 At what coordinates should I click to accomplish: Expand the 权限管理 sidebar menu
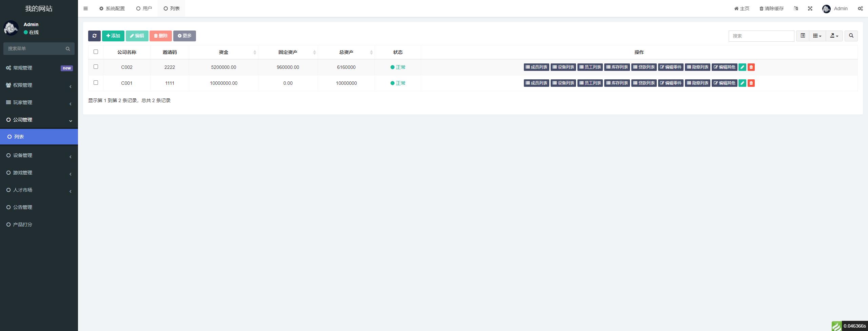tap(39, 85)
